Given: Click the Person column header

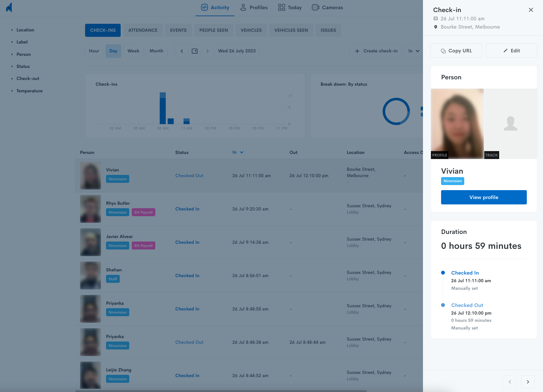Looking at the screenshot, I should 87,152.
